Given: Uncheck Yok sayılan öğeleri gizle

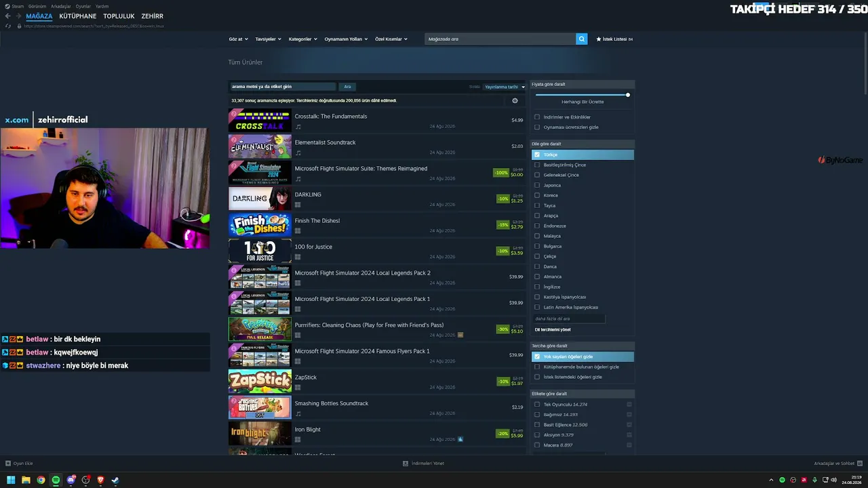Looking at the screenshot, I should tap(537, 357).
